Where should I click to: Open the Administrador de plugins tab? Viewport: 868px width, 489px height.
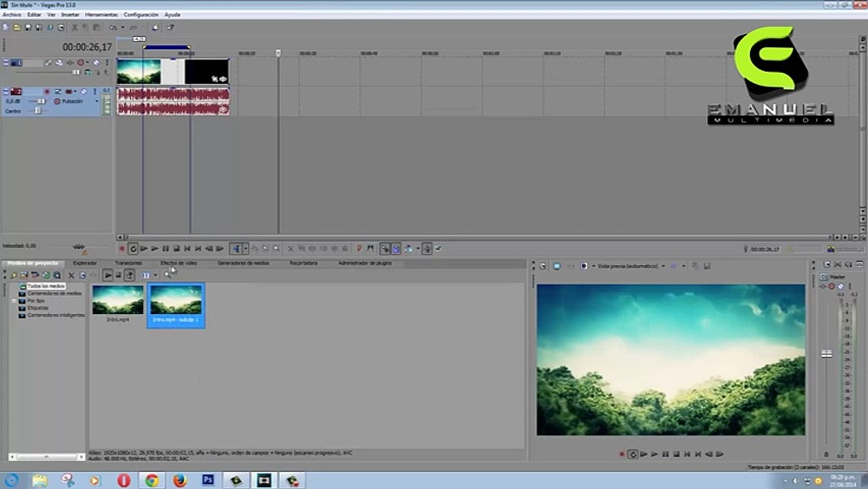[365, 263]
